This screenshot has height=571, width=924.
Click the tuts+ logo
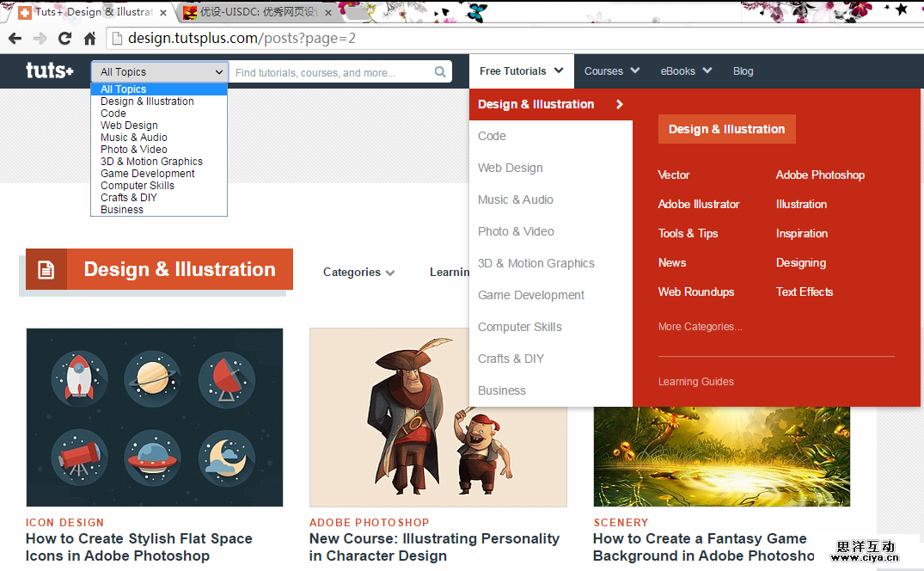click(49, 71)
